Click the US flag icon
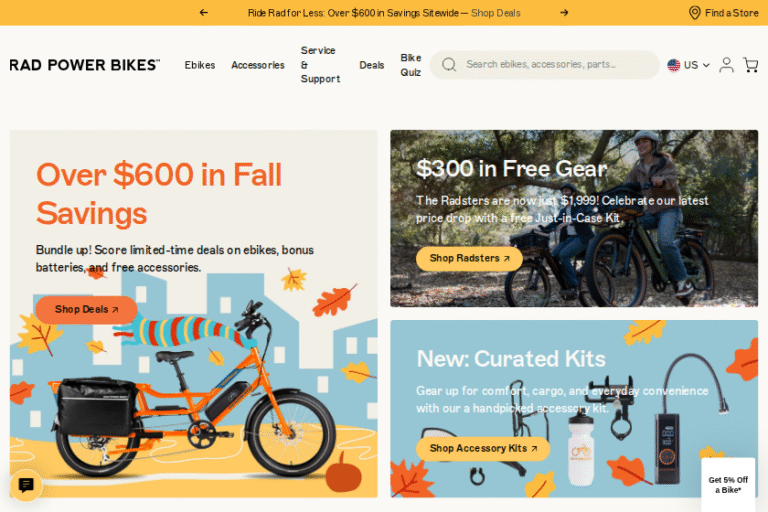 click(x=673, y=65)
